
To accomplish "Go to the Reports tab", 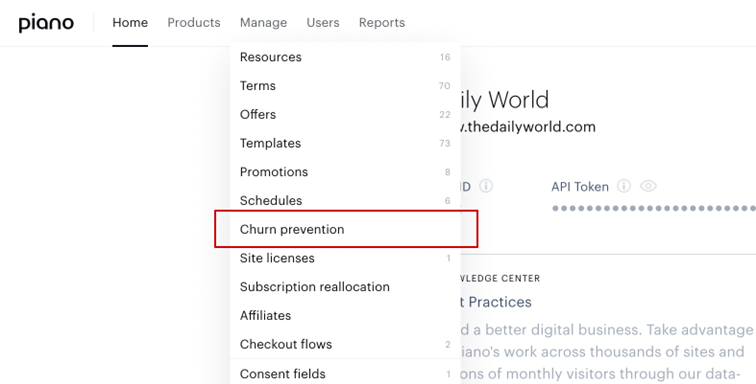I will point(382,23).
